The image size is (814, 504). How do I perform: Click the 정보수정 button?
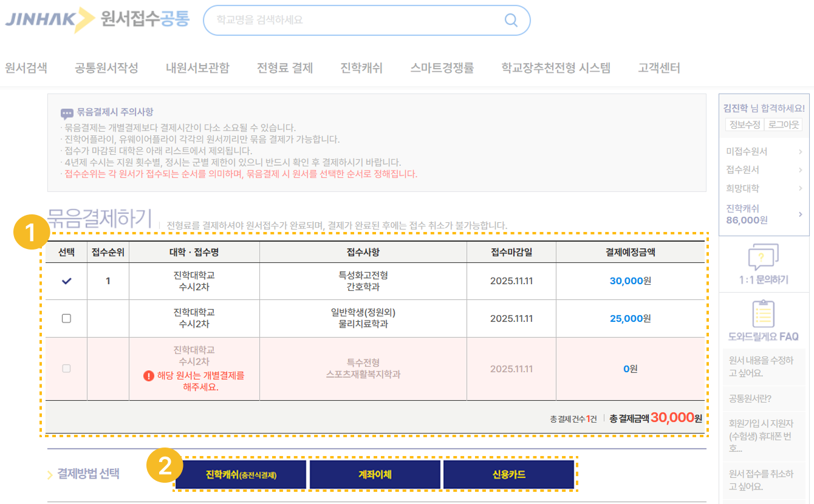point(745,124)
